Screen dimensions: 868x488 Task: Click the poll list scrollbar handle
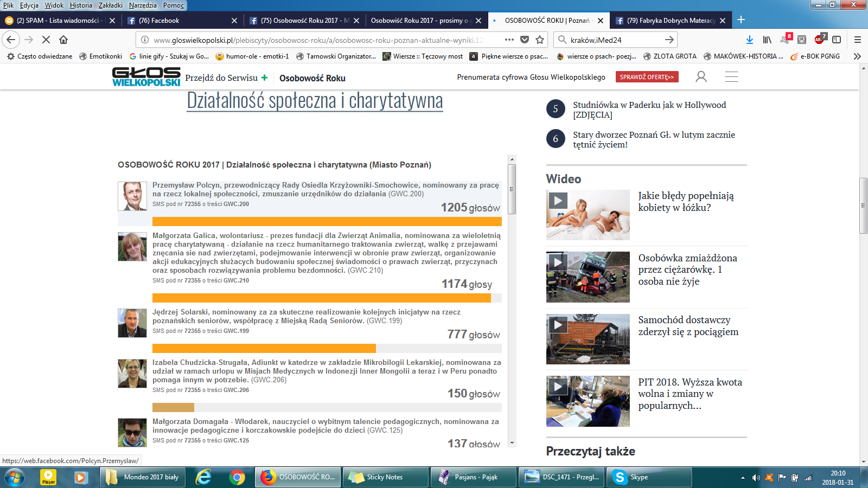click(512, 189)
